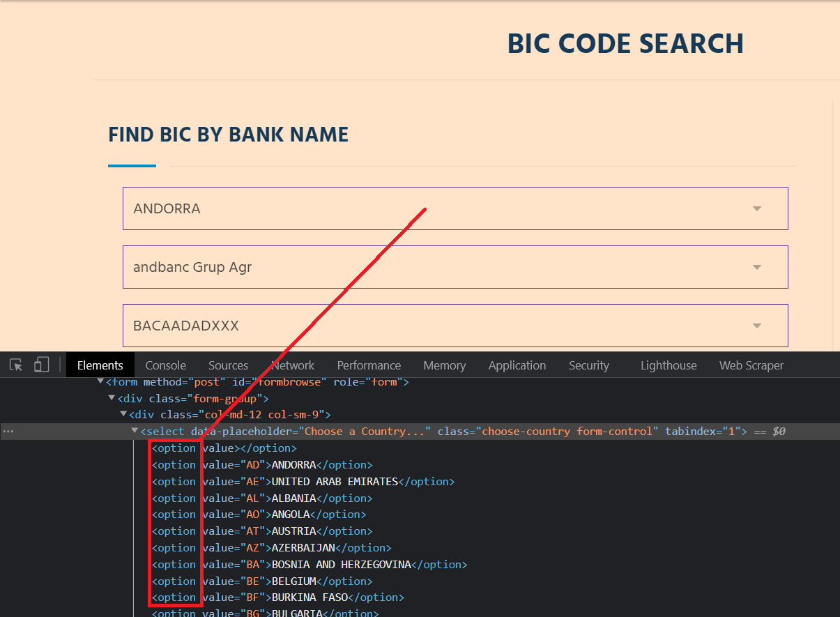This screenshot has height=617, width=840.
Task: Switch to the Console tab
Action: 165,365
